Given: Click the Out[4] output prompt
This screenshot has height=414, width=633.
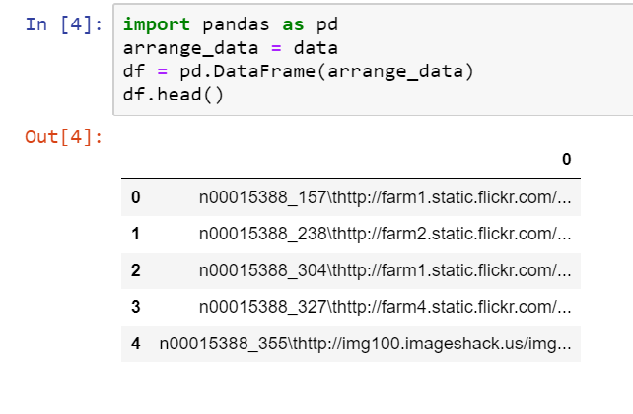Looking at the screenshot, I should click(x=65, y=137).
